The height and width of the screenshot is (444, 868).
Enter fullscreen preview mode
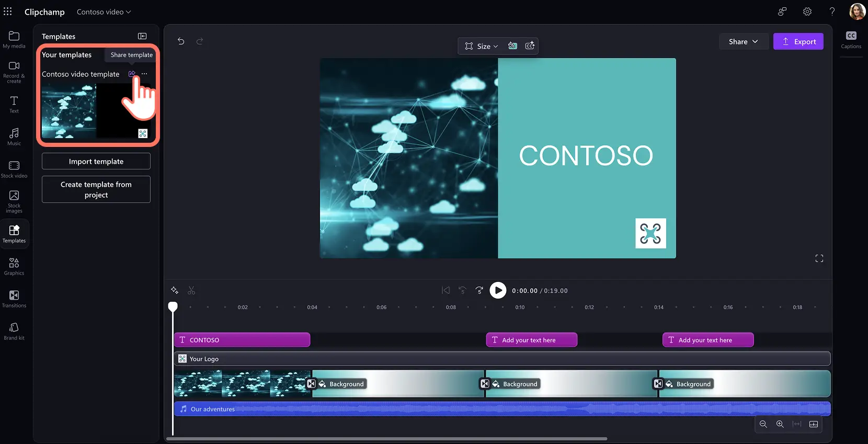(819, 258)
